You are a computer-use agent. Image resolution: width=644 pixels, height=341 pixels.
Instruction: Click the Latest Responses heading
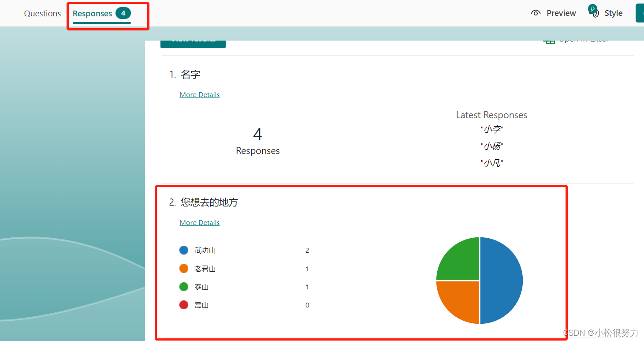(x=491, y=115)
